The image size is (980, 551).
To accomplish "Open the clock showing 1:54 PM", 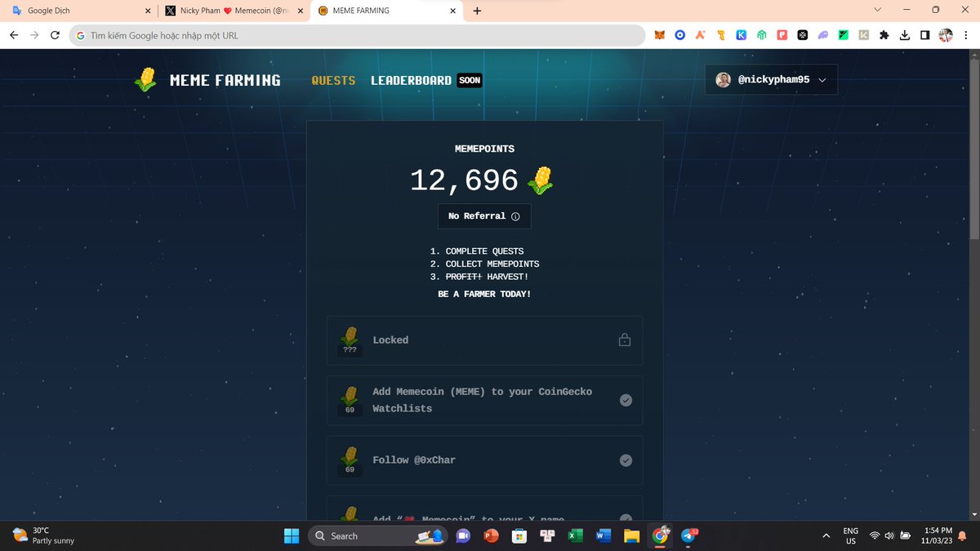I will click(x=937, y=535).
